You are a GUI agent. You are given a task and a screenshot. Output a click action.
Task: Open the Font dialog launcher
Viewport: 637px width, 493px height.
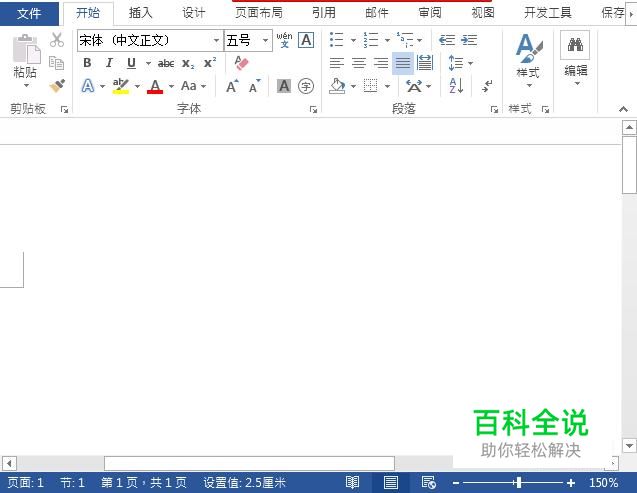[313, 109]
